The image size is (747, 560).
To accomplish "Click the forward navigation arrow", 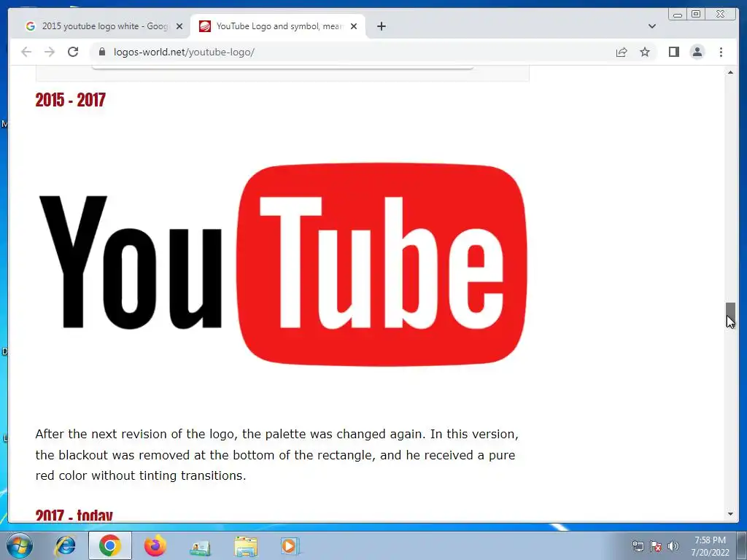I will click(50, 52).
